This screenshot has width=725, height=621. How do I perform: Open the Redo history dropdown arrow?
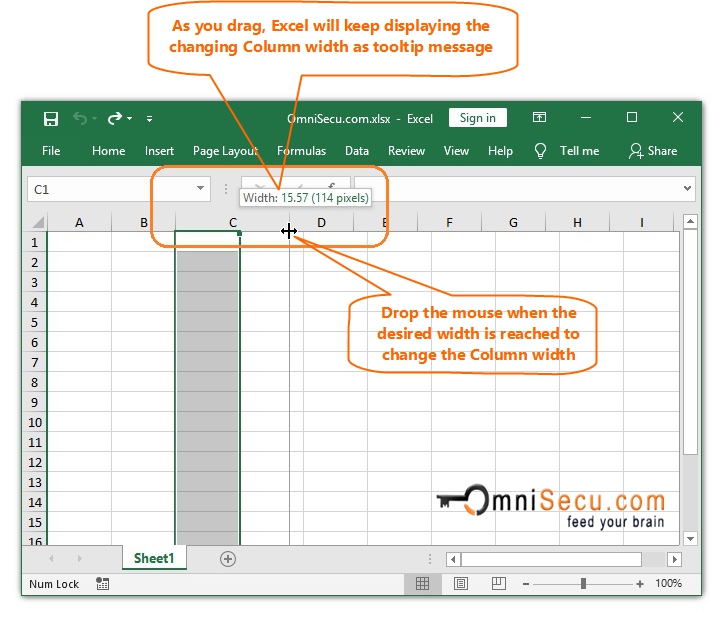coord(130,119)
